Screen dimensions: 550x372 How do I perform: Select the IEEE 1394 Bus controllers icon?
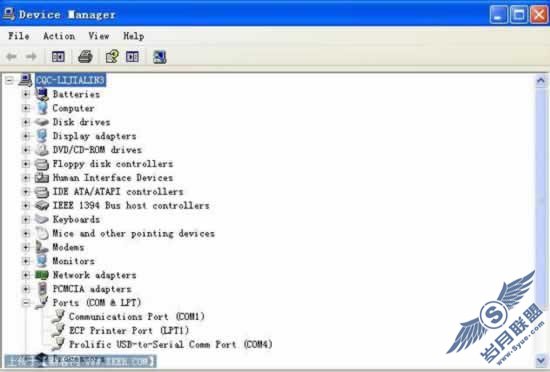coord(42,205)
